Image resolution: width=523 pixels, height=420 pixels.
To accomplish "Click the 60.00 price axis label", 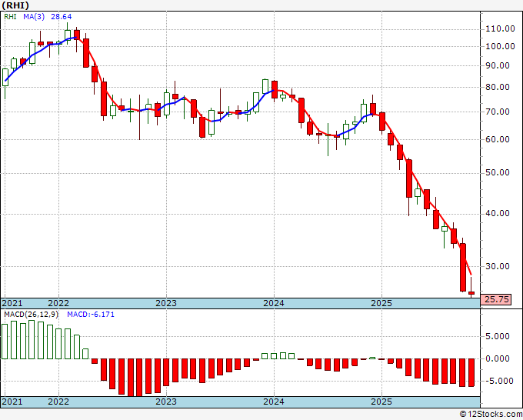I will (498, 139).
